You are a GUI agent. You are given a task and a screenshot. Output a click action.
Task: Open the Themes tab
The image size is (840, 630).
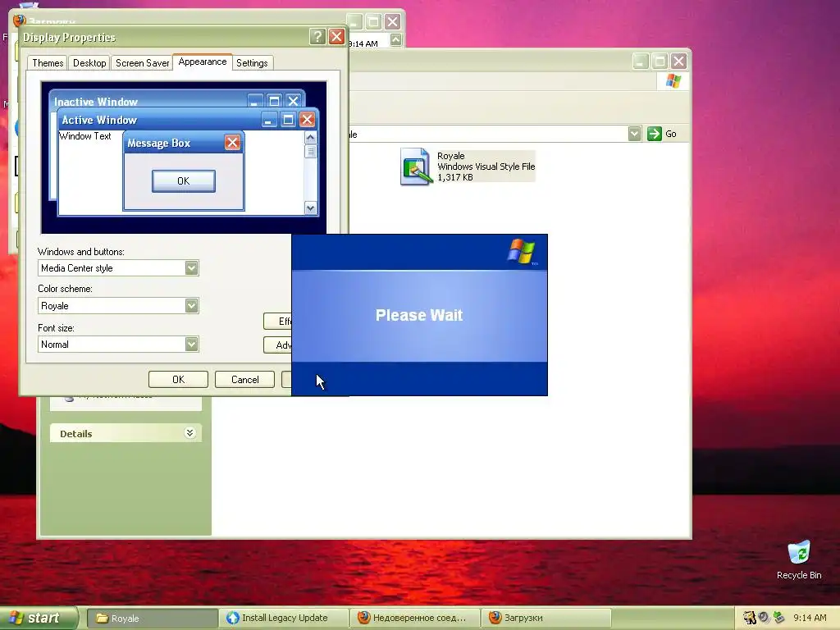coord(48,63)
